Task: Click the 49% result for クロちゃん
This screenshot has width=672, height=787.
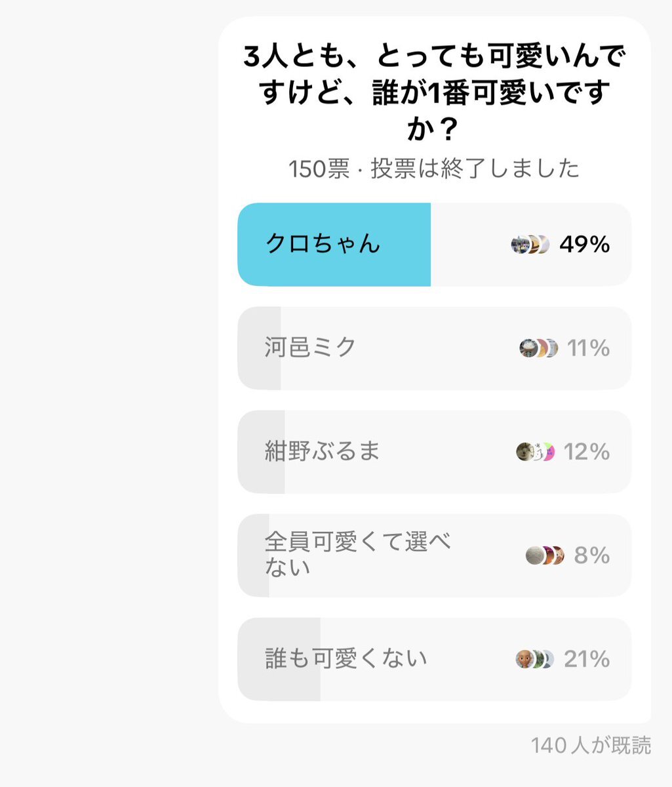Action: pyautogui.click(x=585, y=245)
